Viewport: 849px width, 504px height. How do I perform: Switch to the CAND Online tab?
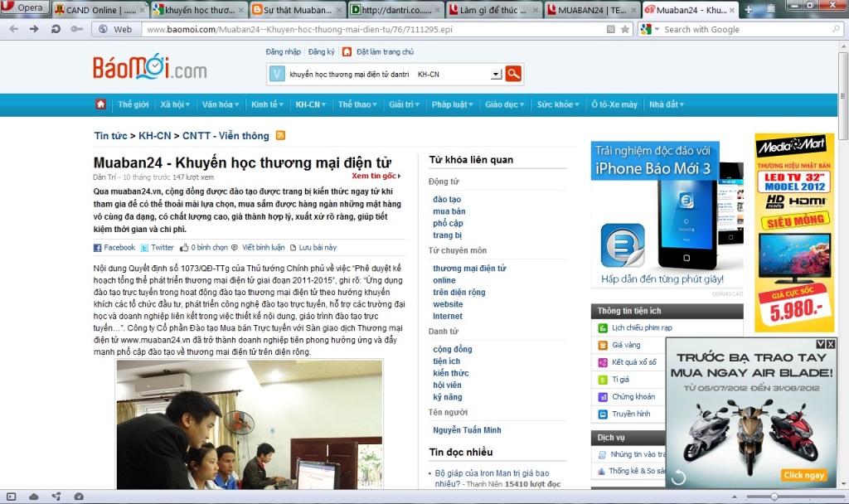(x=100, y=10)
